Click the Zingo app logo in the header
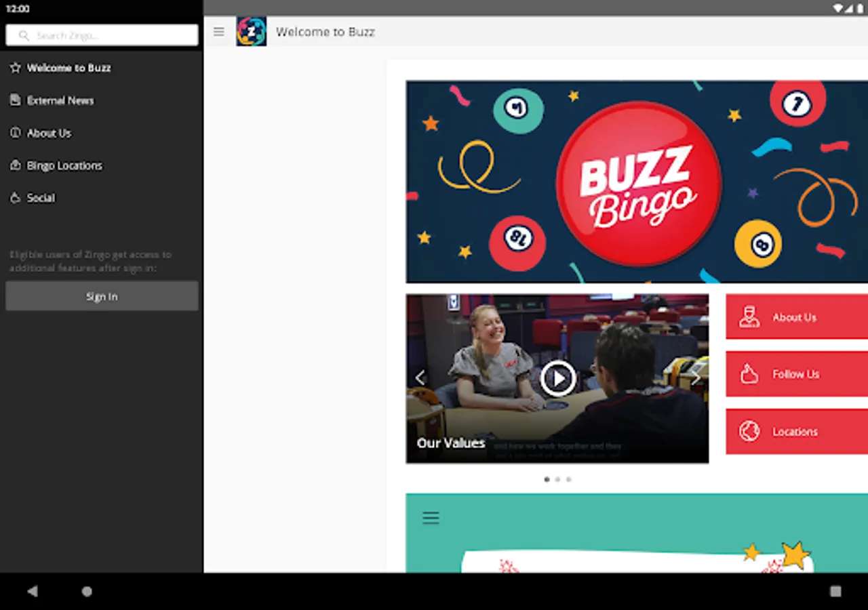The height and width of the screenshot is (610, 868). point(251,32)
